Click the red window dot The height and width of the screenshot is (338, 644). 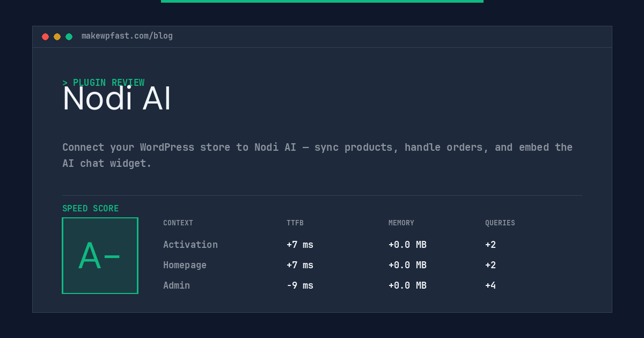[x=45, y=36]
